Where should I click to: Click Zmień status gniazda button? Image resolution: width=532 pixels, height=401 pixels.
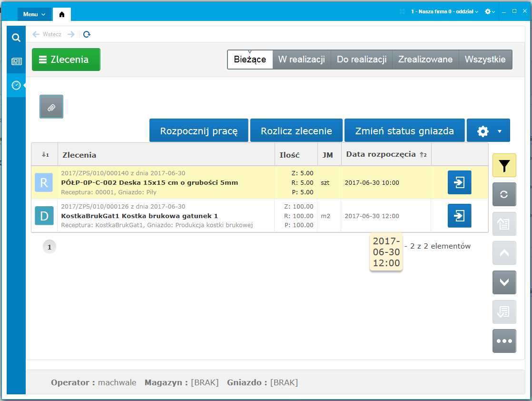pos(404,130)
